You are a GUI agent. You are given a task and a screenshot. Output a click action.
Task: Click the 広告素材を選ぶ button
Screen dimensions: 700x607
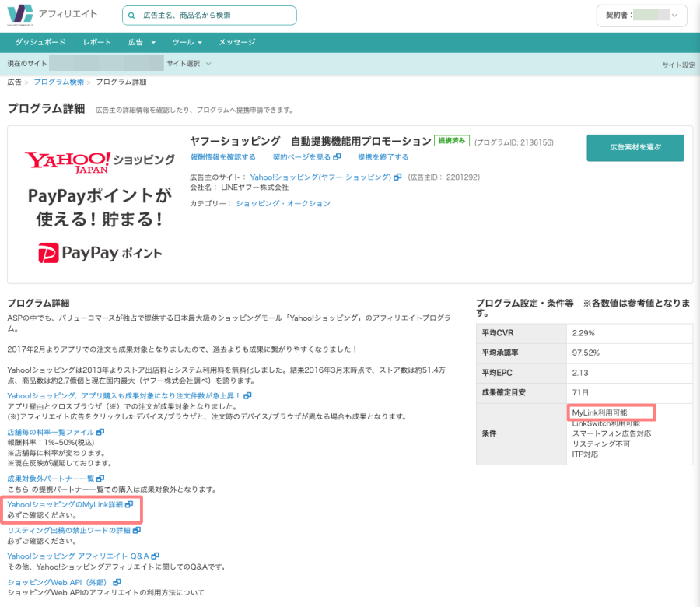tap(635, 147)
